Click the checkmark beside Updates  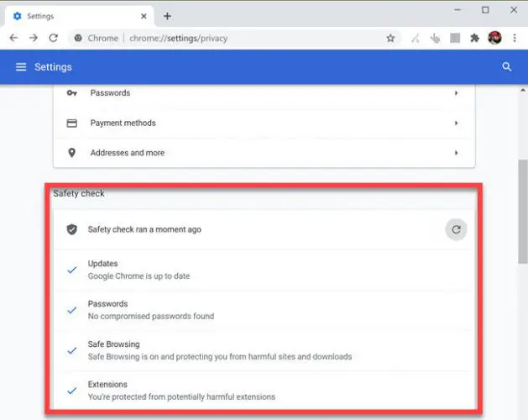pyautogui.click(x=71, y=270)
